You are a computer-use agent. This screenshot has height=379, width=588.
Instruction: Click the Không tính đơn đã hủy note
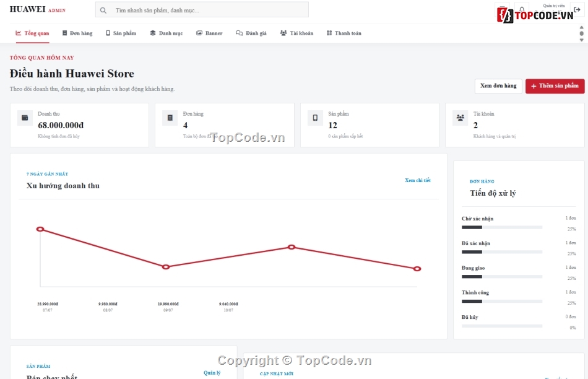click(x=59, y=136)
